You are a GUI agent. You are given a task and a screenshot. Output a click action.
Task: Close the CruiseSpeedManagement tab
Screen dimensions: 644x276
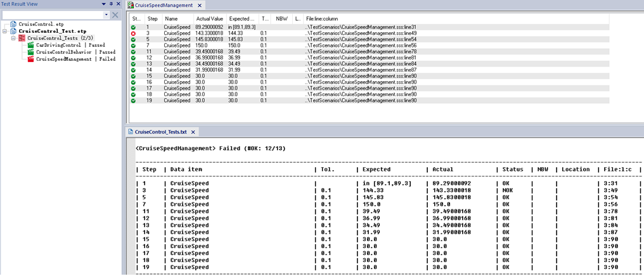tap(199, 5)
